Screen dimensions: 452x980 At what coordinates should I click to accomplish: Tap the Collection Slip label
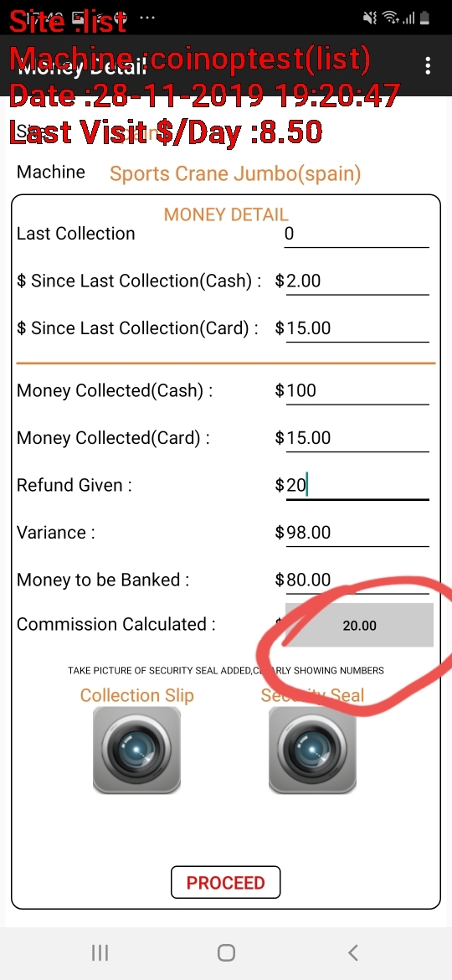click(136, 695)
